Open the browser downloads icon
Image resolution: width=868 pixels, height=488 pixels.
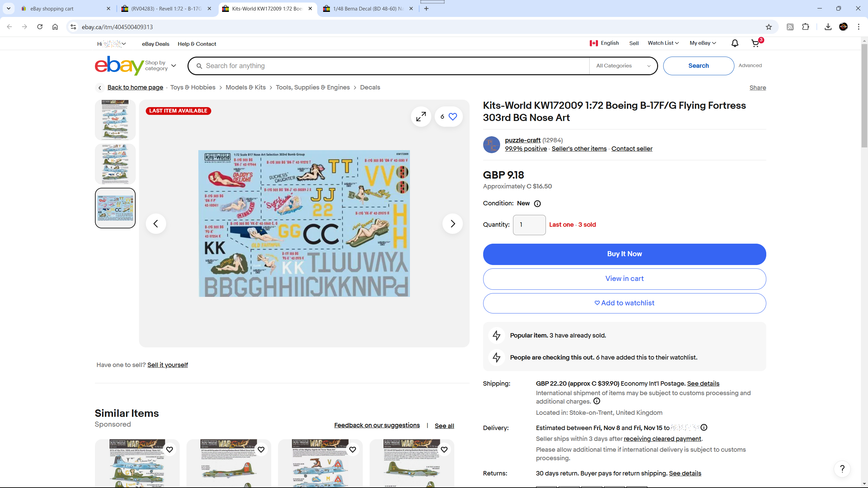tap(828, 27)
